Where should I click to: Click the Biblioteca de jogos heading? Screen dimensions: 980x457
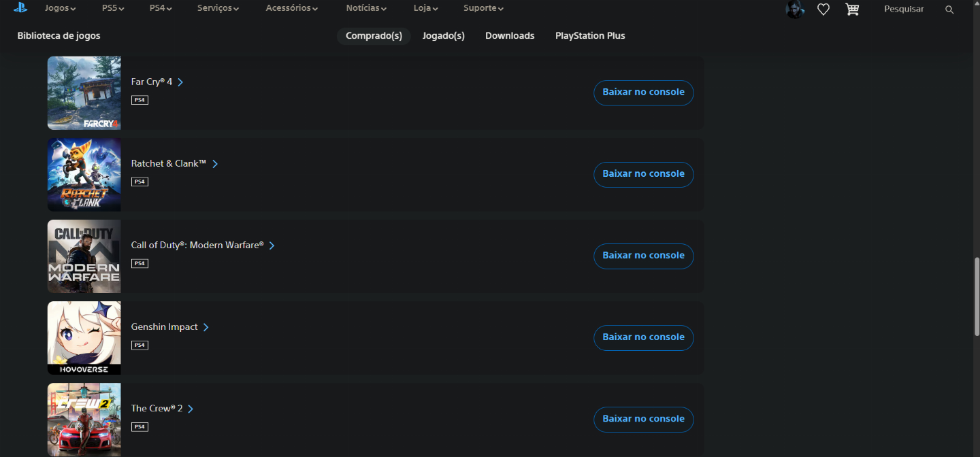(x=59, y=36)
